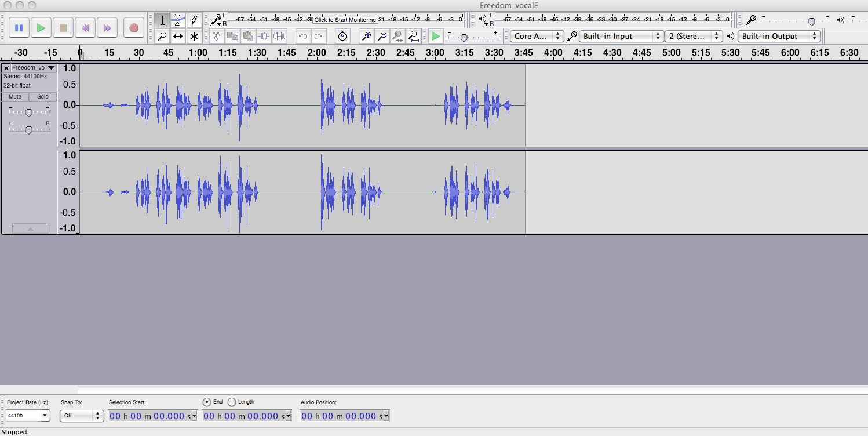Screen dimensions: 868x436
Task: Select the End radio button
Action: pos(207,402)
